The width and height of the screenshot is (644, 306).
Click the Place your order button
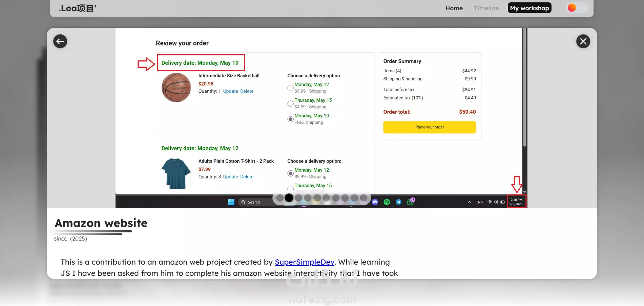pos(430,127)
